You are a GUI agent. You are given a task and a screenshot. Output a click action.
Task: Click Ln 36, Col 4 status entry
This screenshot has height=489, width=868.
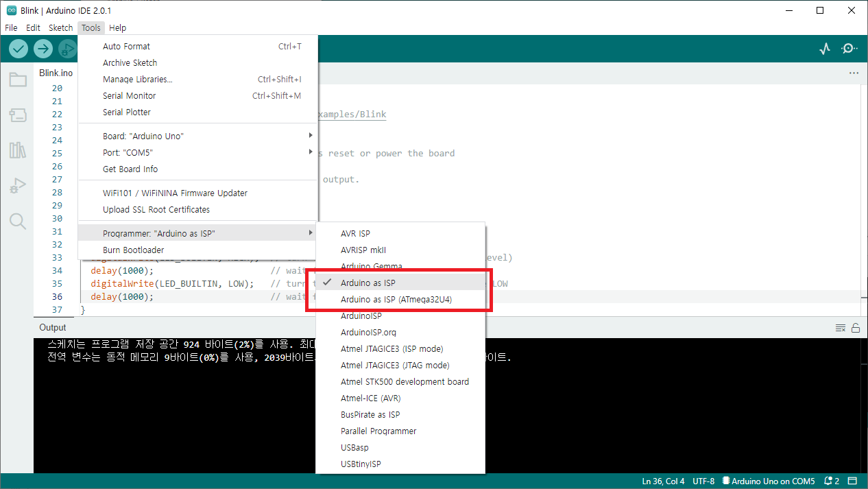tap(663, 481)
